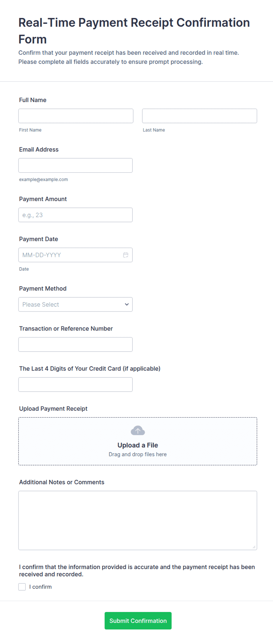Select the Payment Amount field
The height and width of the screenshot is (644, 273).
point(75,215)
